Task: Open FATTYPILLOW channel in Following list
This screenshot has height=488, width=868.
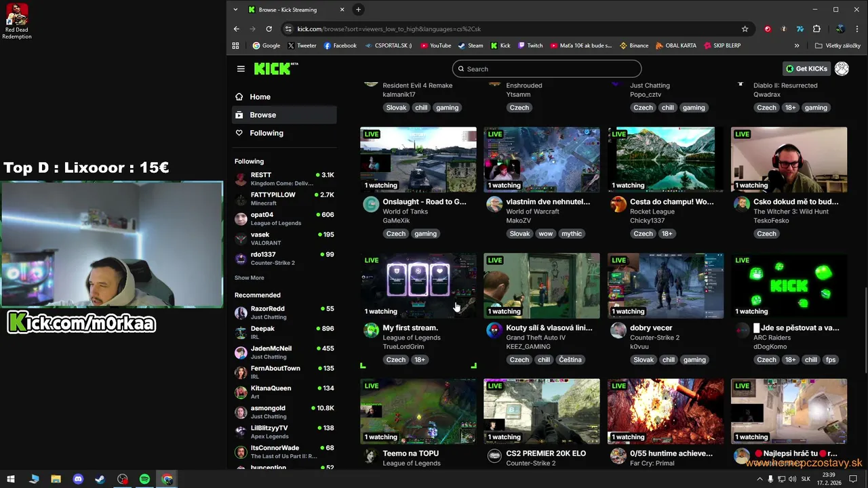Action: pos(284,199)
